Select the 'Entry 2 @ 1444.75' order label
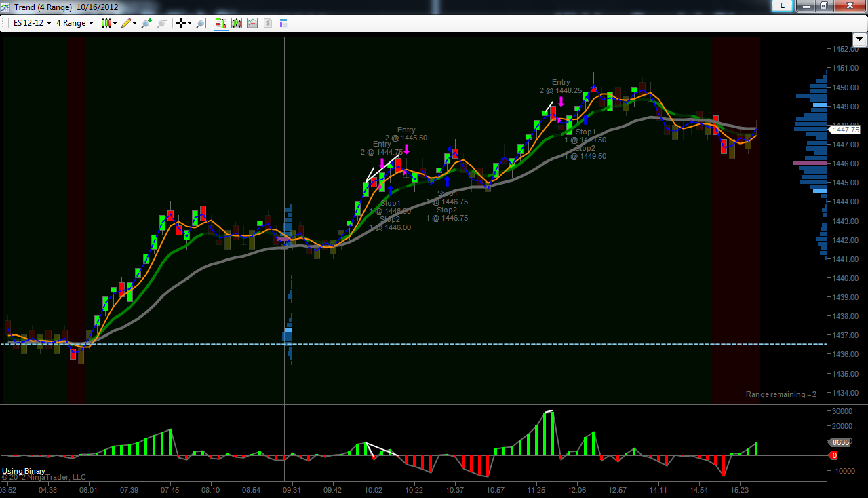Image resolution: width=868 pixels, height=498 pixels. (382, 148)
